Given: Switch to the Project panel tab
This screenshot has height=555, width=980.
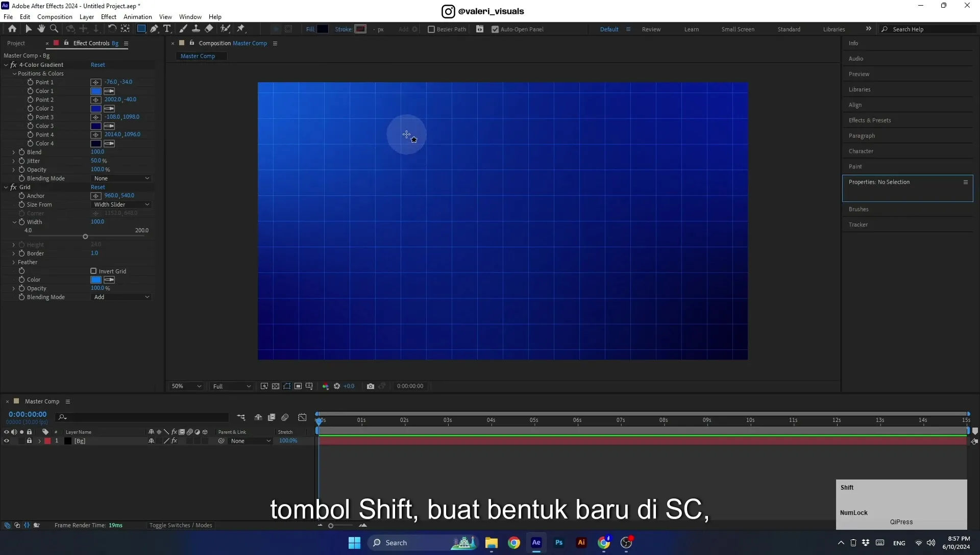Looking at the screenshot, I should pos(16,43).
